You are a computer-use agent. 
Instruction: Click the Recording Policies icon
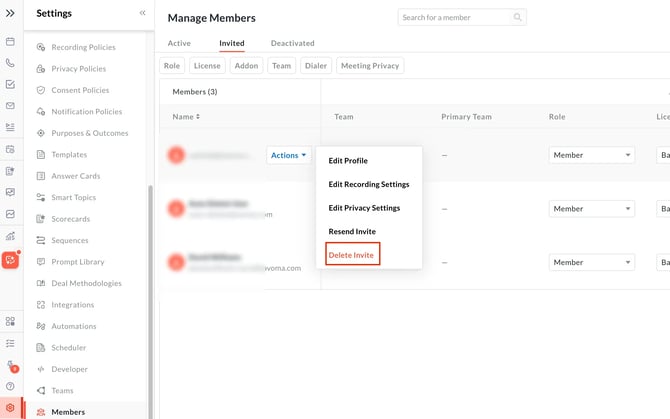pyautogui.click(x=41, y=47)
